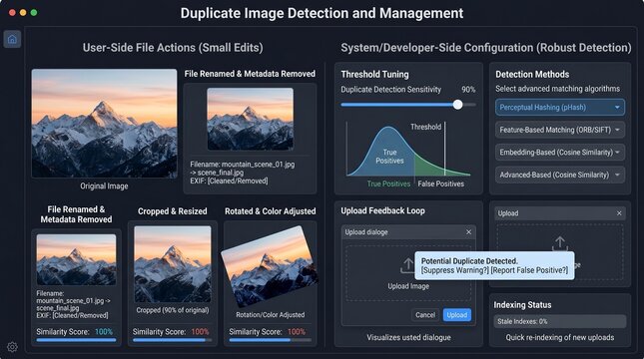644x359 pixels.
Task: Click the Visualizes usted dialogue caption
Action: pyautogui.click(x=408, y=338)
